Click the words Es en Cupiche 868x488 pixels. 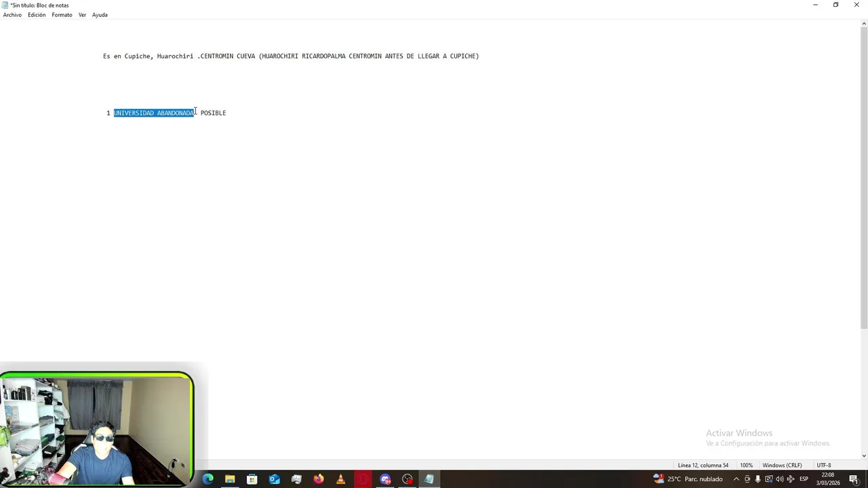point(127,56)
